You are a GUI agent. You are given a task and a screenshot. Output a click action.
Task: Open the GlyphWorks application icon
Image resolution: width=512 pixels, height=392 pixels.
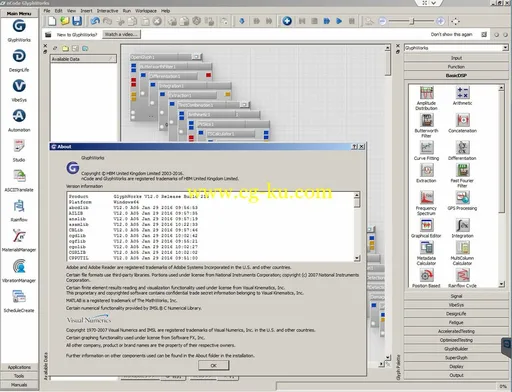pos(19,26)
